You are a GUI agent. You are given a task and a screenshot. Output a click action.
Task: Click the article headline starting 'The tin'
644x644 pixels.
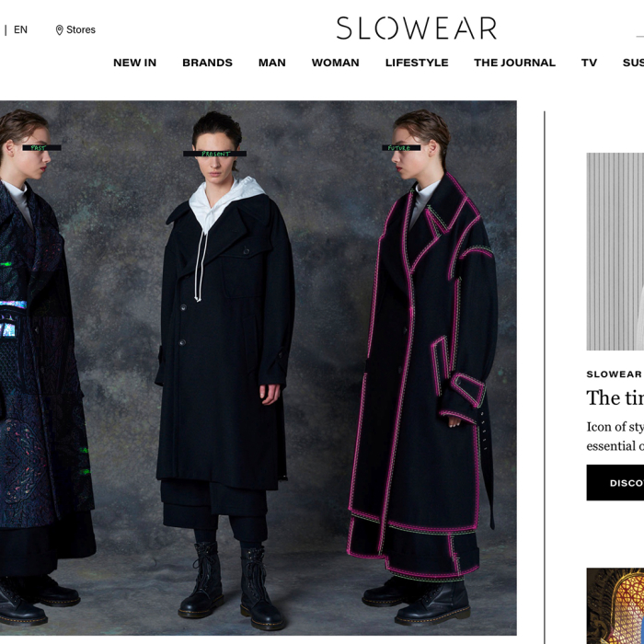[615, 397]
